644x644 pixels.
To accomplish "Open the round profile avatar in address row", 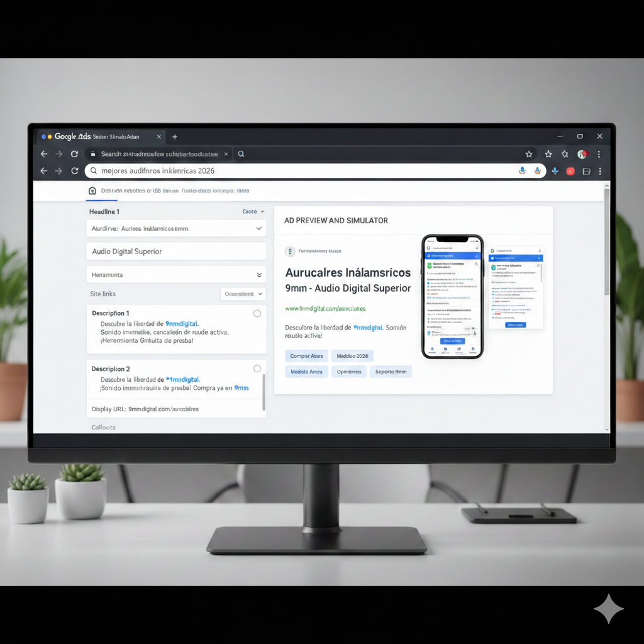I will tap(582, 154).
